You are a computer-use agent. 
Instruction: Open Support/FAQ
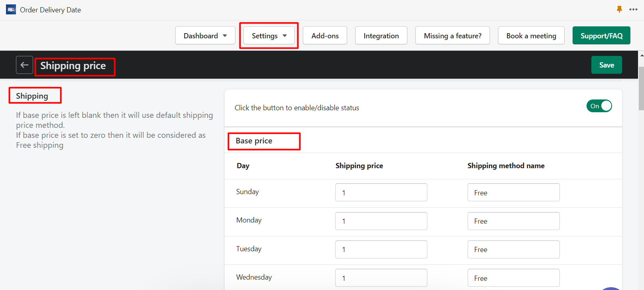point(601,36)
